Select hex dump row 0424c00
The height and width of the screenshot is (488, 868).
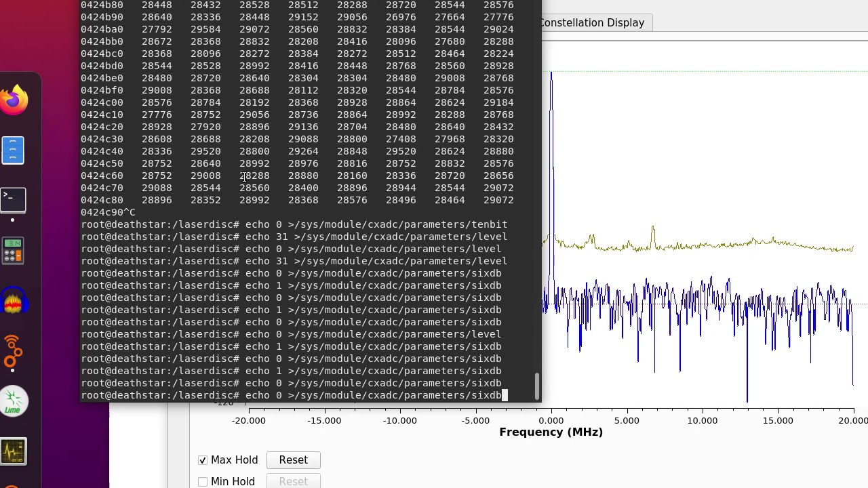click(297, 102)
